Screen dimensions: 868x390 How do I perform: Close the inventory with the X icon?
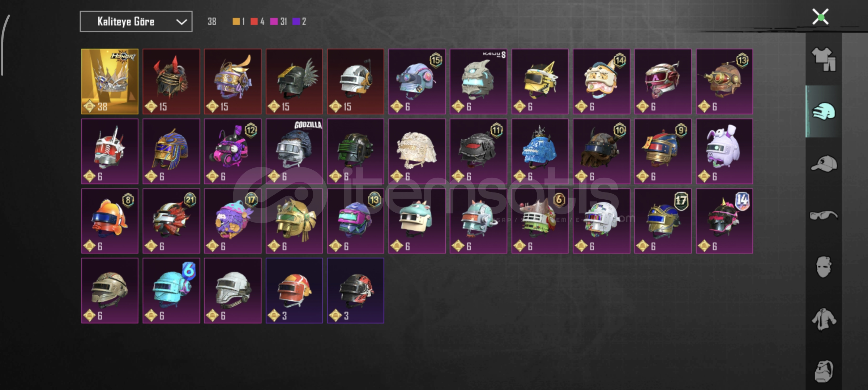point(820,17)
